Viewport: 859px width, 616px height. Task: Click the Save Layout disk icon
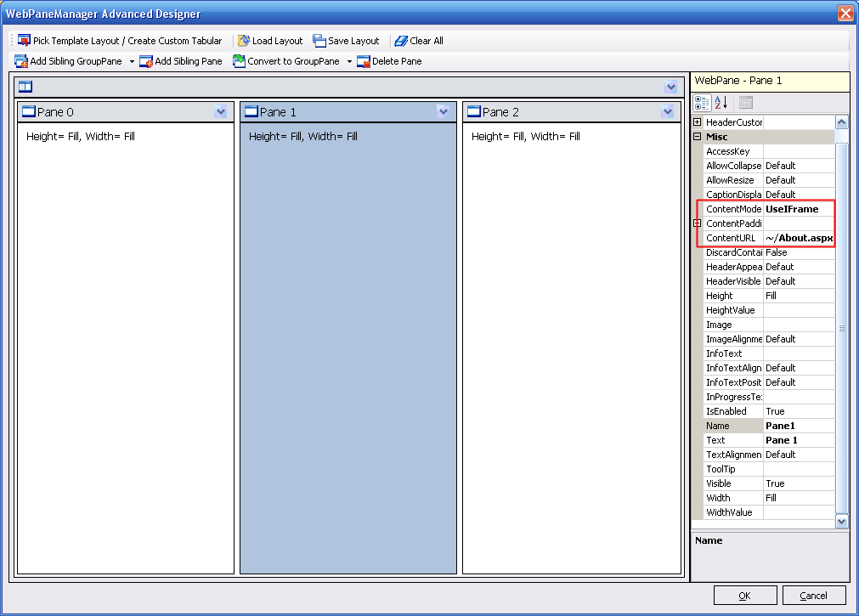319,41
